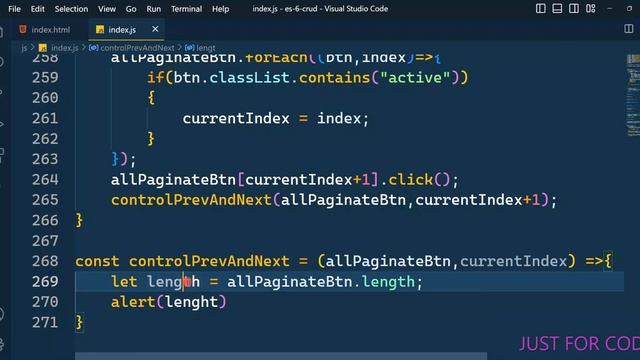This screenshot has height=360, width=640.
Task: Open the Run menu
Action: tap(153, 9)
